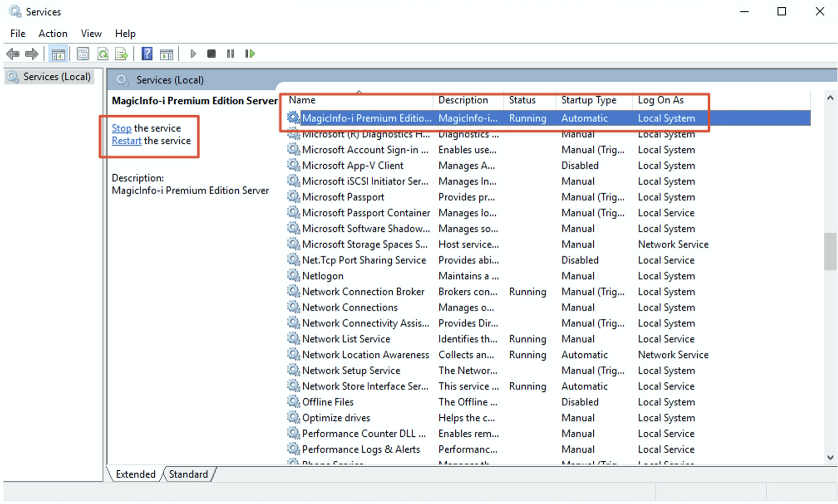Viewport: 838px width, 504px height.
Task: Click gear icon next to Netlogon
Action: [293, 276]
